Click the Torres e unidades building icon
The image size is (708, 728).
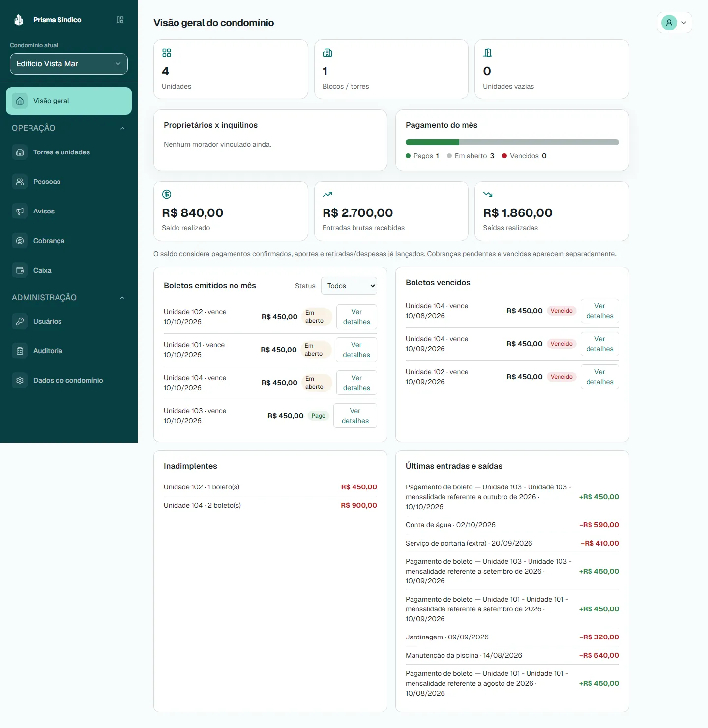click(x=20, y=152)
